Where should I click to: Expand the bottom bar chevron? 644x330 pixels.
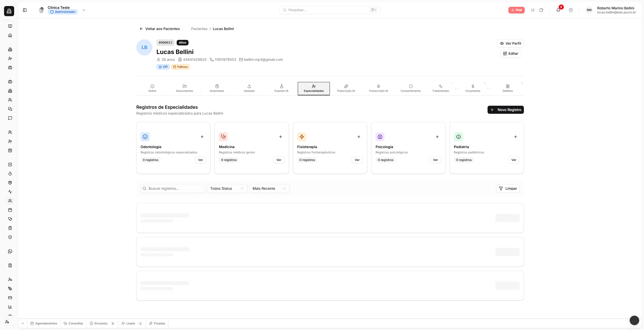23,323
